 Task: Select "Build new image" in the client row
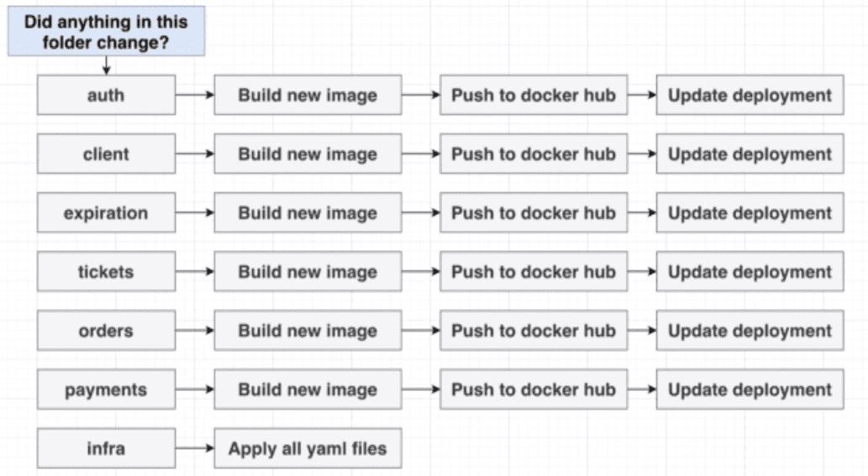tap(308, 154)
